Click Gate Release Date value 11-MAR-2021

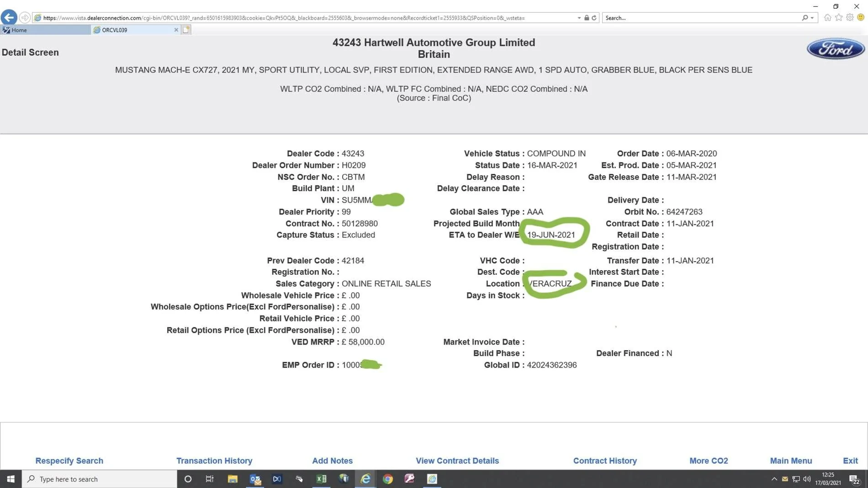[692, 177]
